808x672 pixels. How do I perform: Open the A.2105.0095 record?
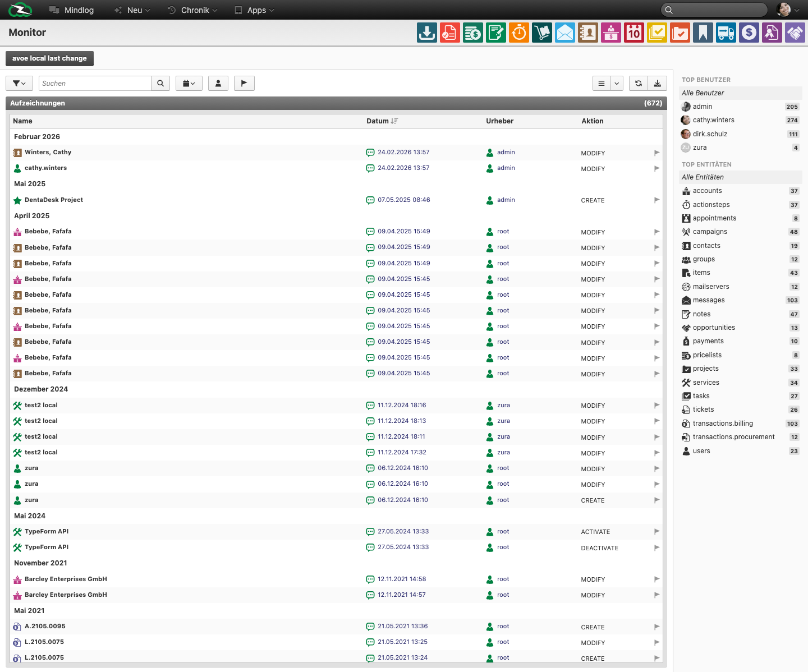click(x=45, y=626)
